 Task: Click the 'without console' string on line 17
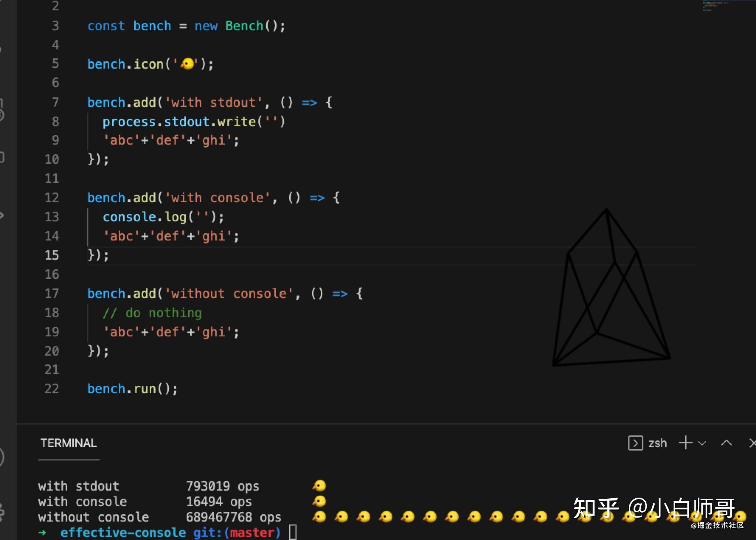coord(229,294)
